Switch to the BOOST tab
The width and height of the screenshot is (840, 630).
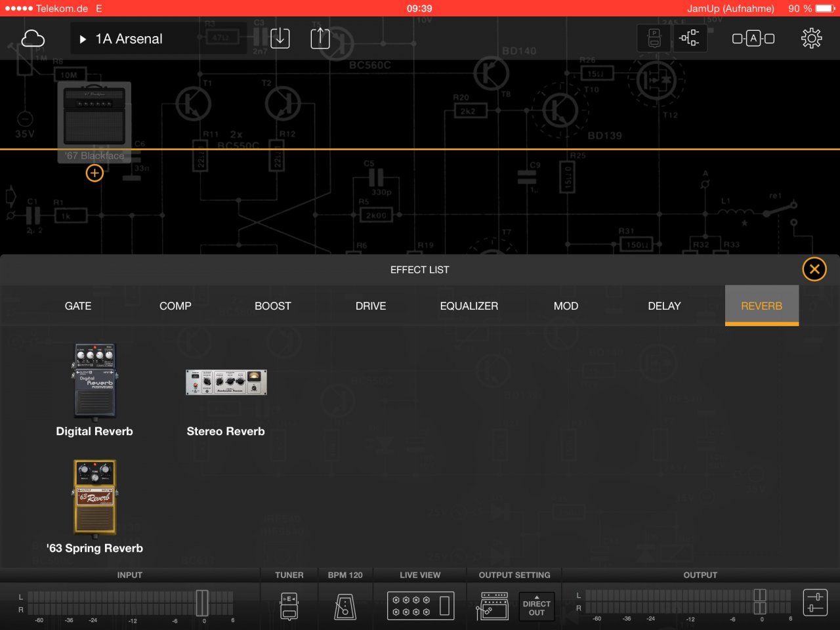273,306
